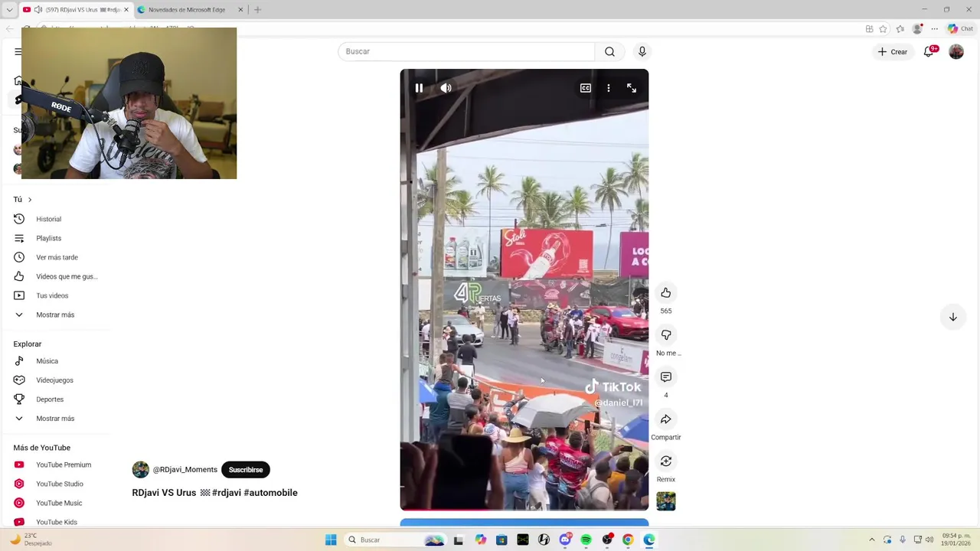The height and width of the screenshot is (551, 980).
Task: Focus the Windows taskbar Buscar box
Action: [x=397, y=540]
